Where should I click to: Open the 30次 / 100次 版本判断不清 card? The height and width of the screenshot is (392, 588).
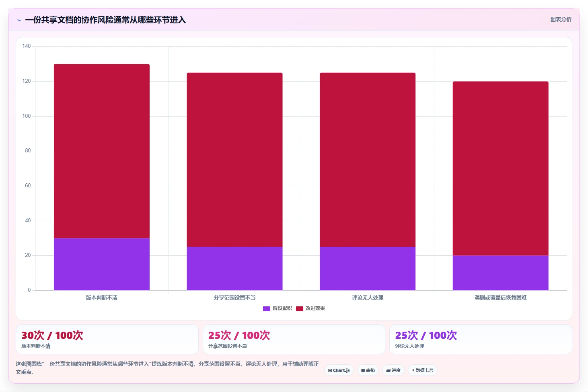coord(107,339)
